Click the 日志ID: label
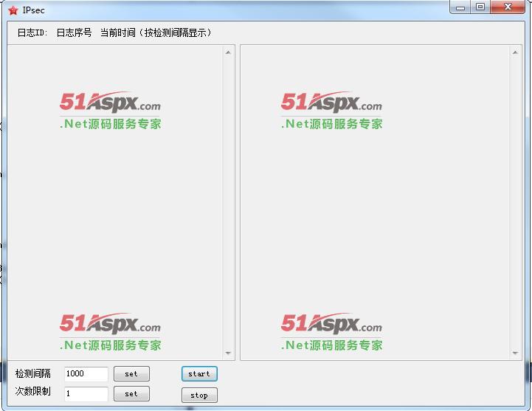Viewport: 532px width, 411px height. click(32, 32)
